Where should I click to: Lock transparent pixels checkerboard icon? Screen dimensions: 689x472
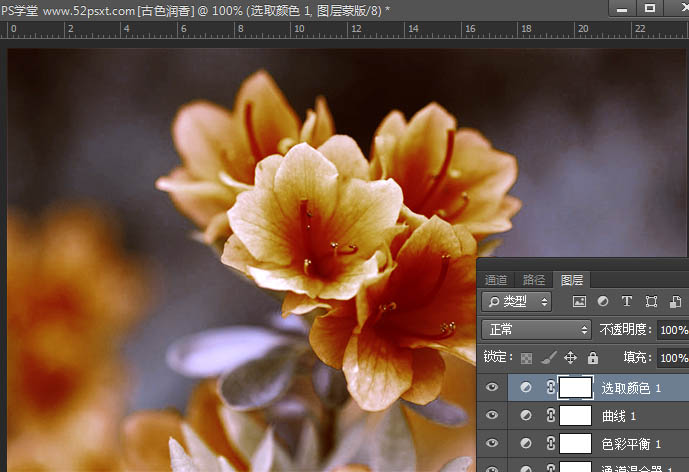click(526, 358)
